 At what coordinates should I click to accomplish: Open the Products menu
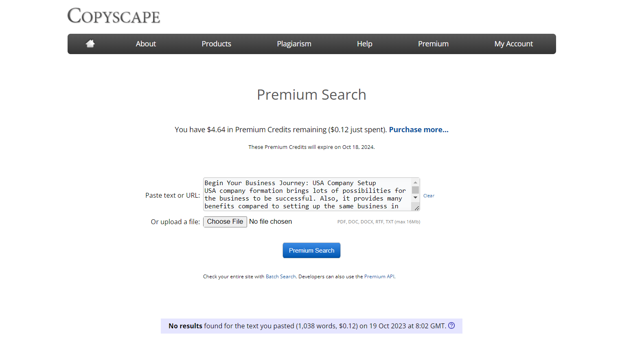click(x=216, y=44)
